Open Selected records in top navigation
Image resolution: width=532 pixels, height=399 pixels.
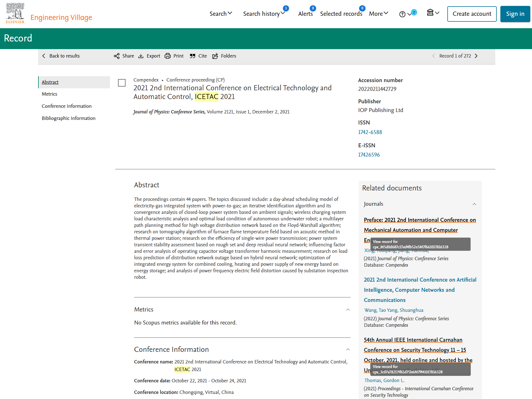341,14
